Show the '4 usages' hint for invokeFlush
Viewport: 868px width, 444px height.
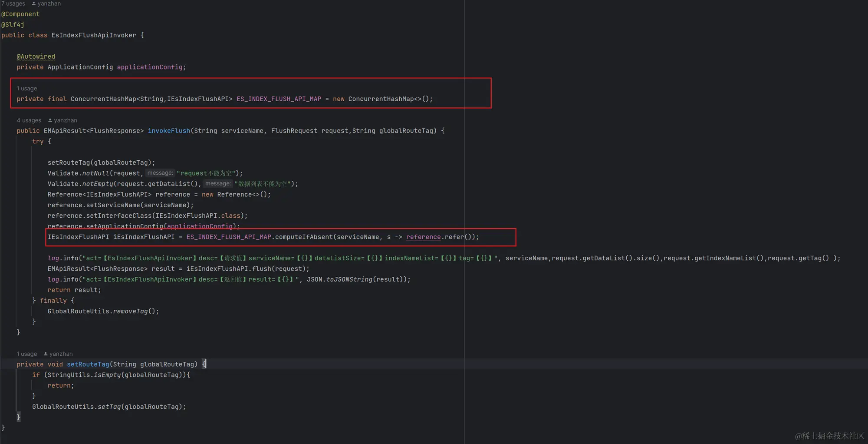[x=29, y=120]
